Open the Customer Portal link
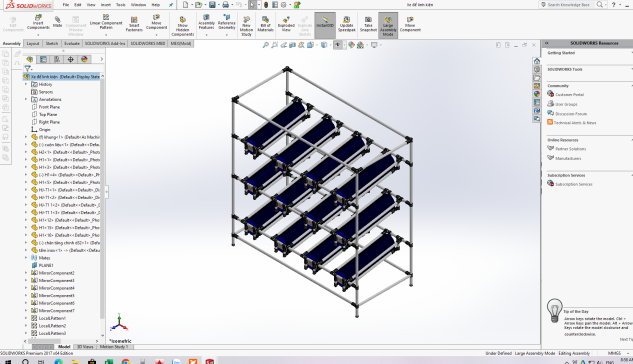 coord(569,94)
